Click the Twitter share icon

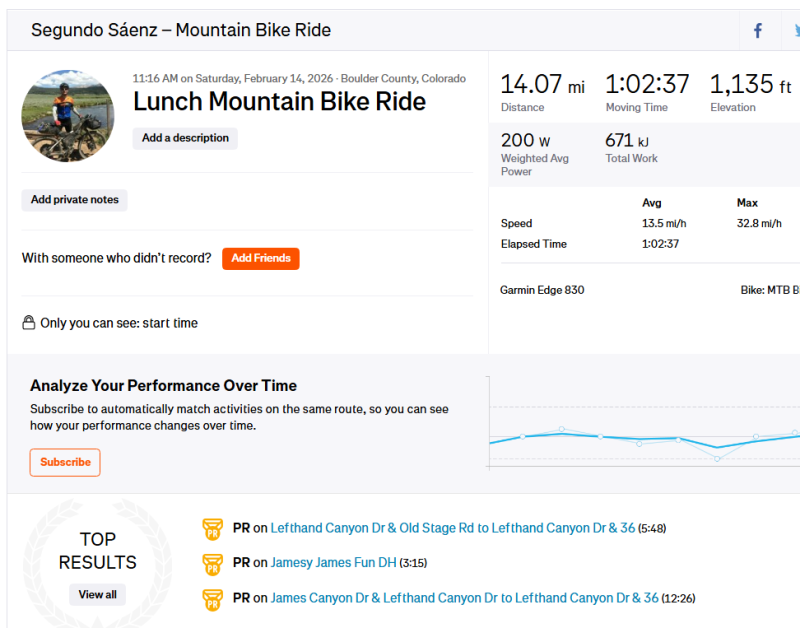click(795, 31)
